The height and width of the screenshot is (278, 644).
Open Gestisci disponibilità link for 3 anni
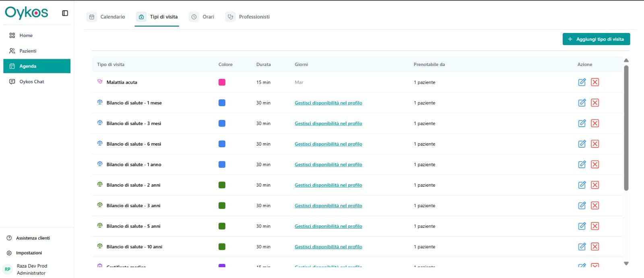pyautogui.click(x=328, y=206)
